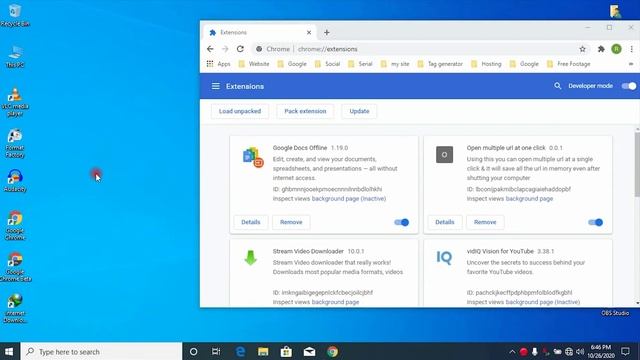Show hidden system tray icons
The width and height of the screenshot is (640, 360).
512,351
